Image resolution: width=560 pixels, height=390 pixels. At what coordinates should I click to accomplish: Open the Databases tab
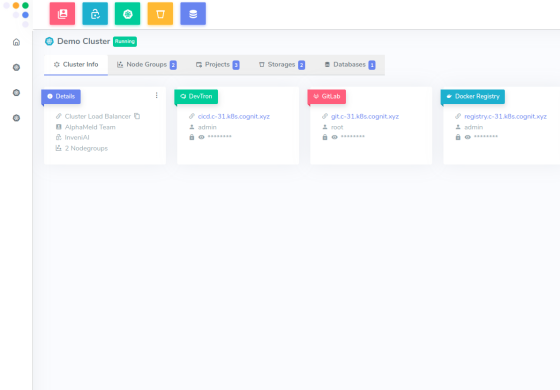click(x=350, y=65)
